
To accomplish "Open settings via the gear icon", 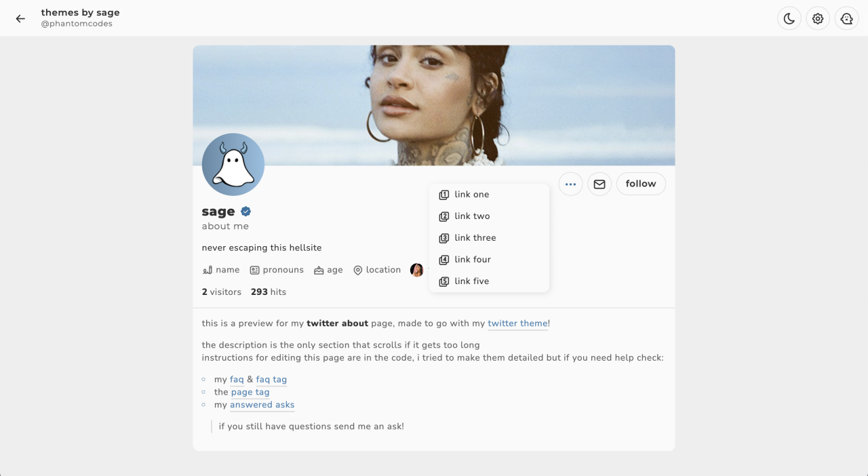I will point(818,19).
